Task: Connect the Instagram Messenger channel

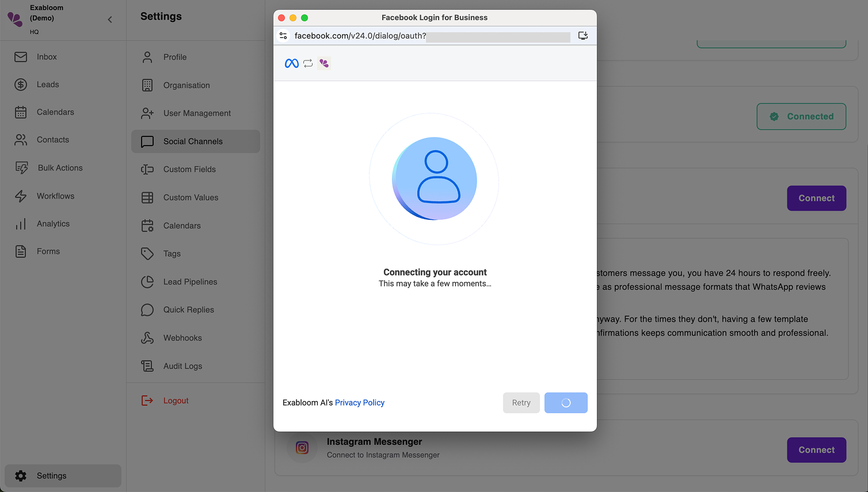Action: (x=816, y=450)
